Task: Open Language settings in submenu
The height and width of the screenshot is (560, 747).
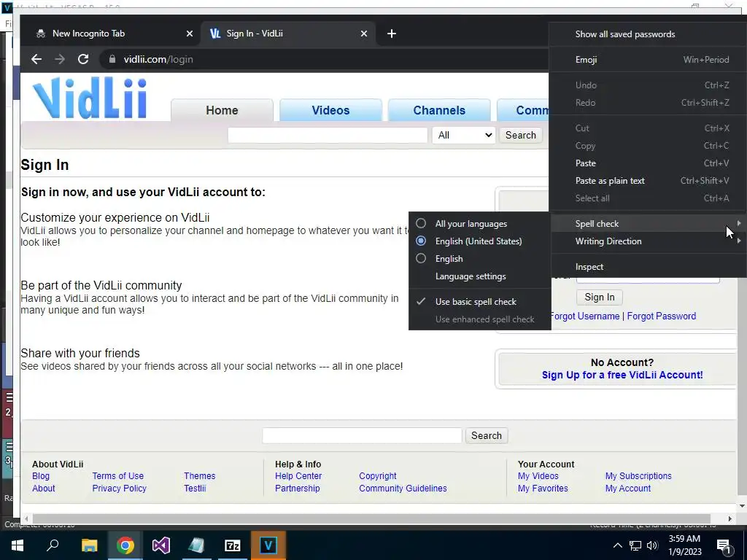Action: click(480, 276)
